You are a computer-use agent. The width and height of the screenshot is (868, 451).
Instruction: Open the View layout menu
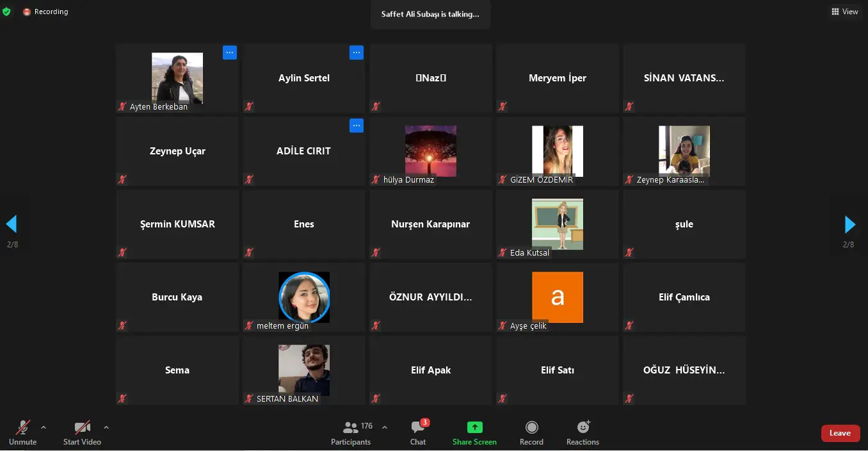click(x=845, y=12)
